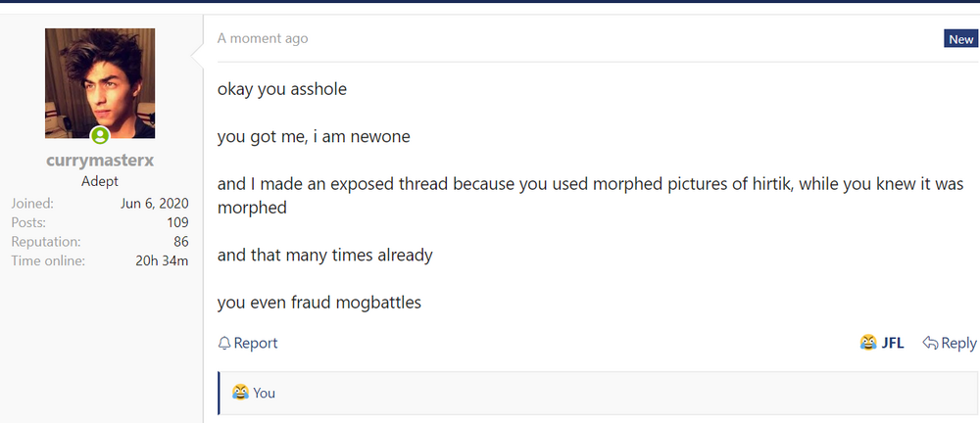The image size is (980, 423).
Task: Click the 'you got me, i am newone' line
Action: (314, 136)
